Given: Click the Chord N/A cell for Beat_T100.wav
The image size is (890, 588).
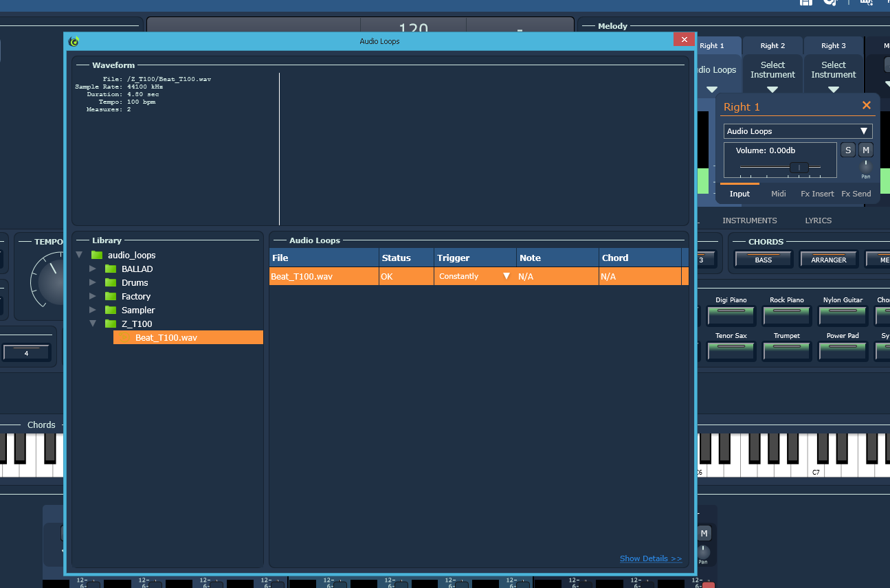Looking at the screenshot, I should click(640, 276).
